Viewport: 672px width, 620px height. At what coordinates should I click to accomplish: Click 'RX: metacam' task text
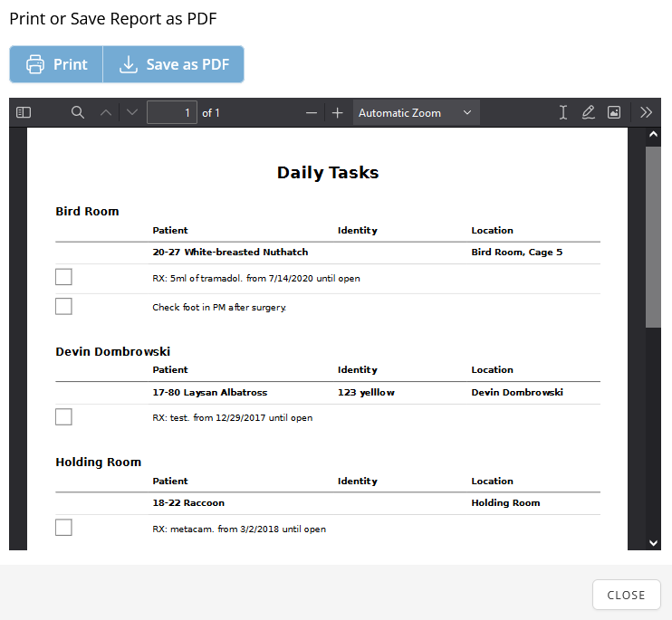coord(239,529)
